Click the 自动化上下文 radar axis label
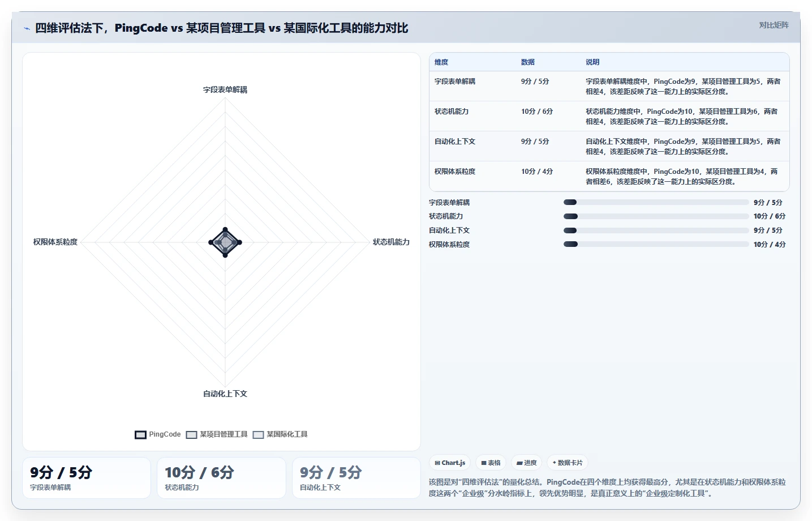The width and height of the screenshot is (812, 521). click(x=225, y=394)
